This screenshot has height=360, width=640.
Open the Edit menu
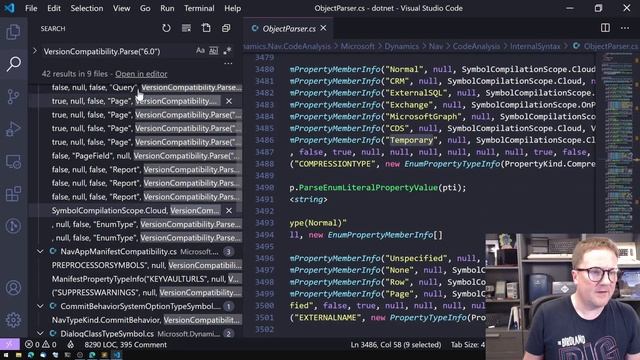pos(53,8)
